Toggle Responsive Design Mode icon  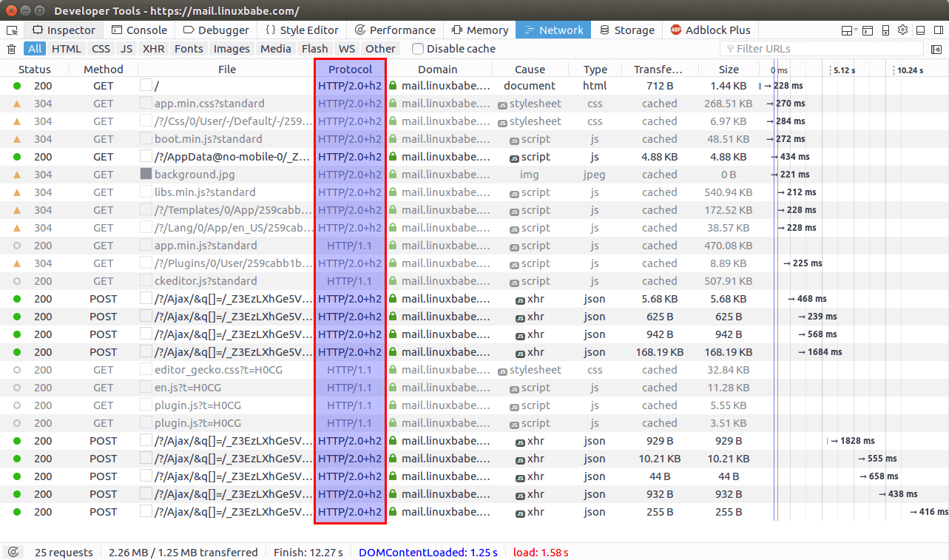tap(885, 30)
